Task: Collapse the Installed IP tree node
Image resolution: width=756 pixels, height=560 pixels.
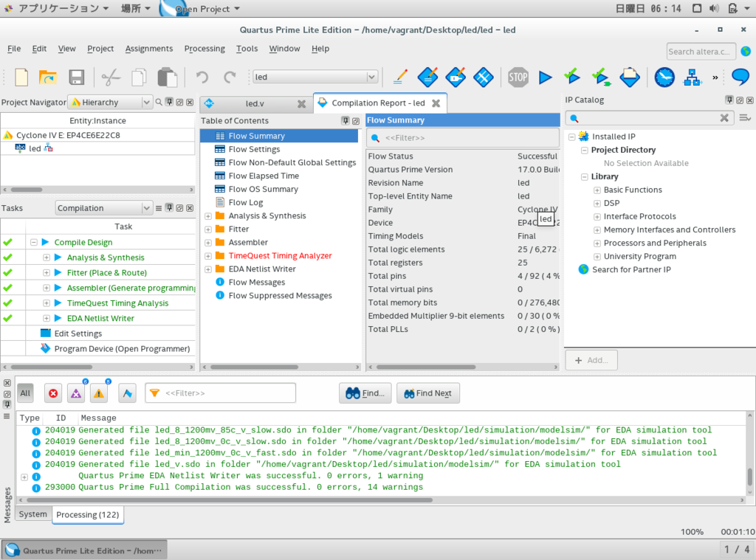Action: 571,137
